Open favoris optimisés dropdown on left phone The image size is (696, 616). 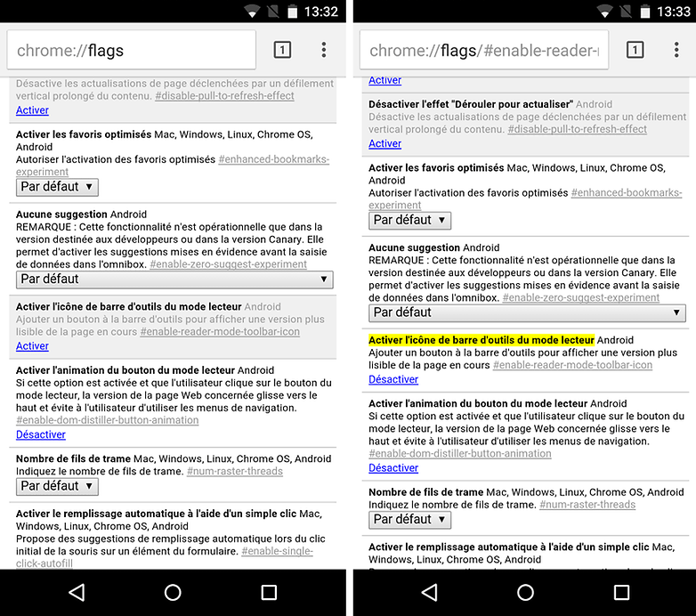[x=57, y=187]
